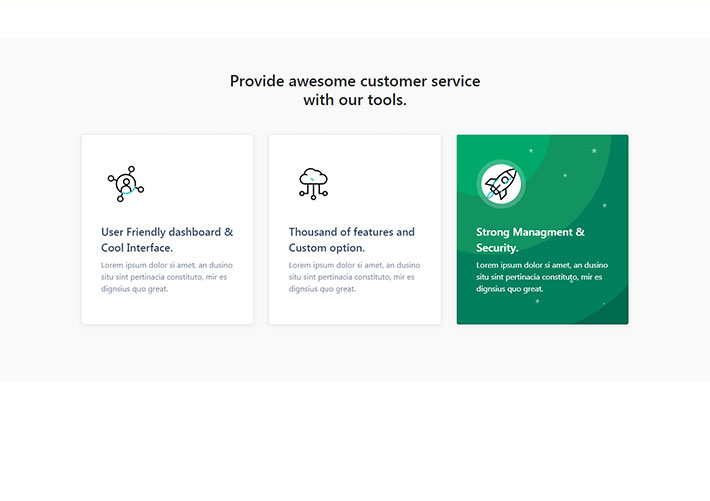This screenshot has width=710, height=501.
Task: Click the "with our tools." heading line
Action: tap(355, 100)
